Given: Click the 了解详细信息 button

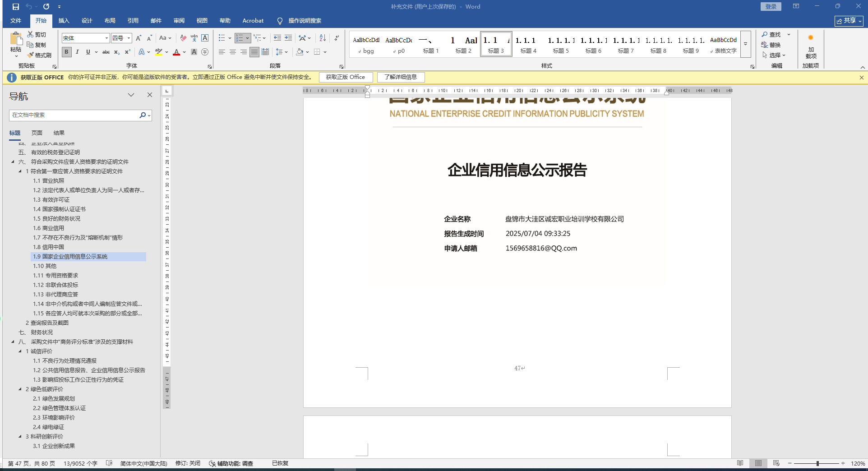Looking at the screenshot, I should [x=401, y=77].
